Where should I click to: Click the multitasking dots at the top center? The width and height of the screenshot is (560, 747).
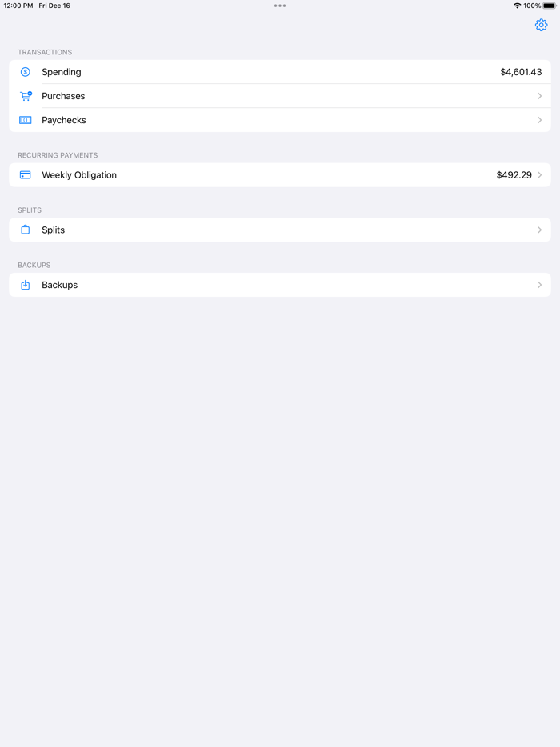(x=280, y=6)
